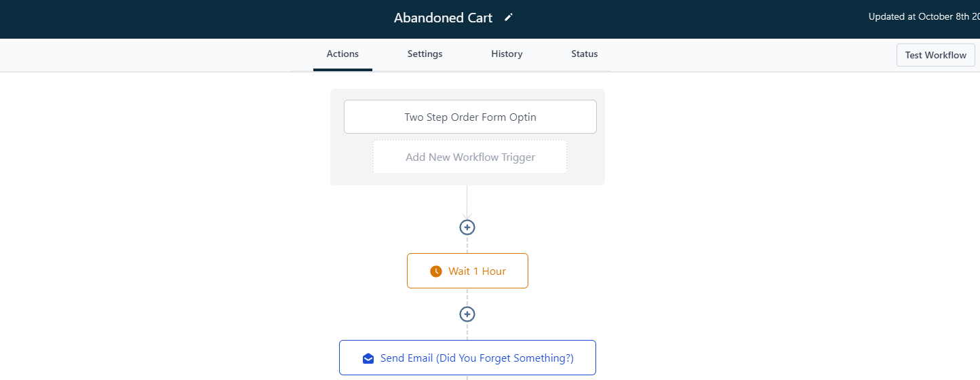This screenshot has width=980, height=380.
Task: Click the plus icon above Wait 1 Hour
Action: [x=467, y=227]
